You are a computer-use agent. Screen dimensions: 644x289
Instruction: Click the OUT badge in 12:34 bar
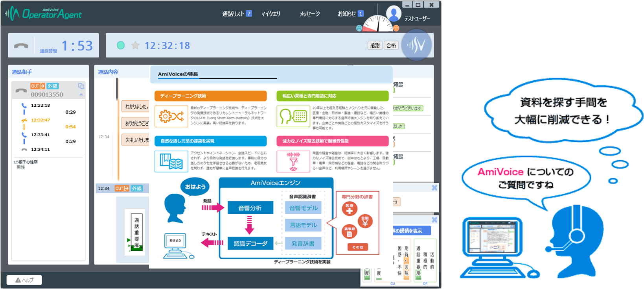(121, 189)
